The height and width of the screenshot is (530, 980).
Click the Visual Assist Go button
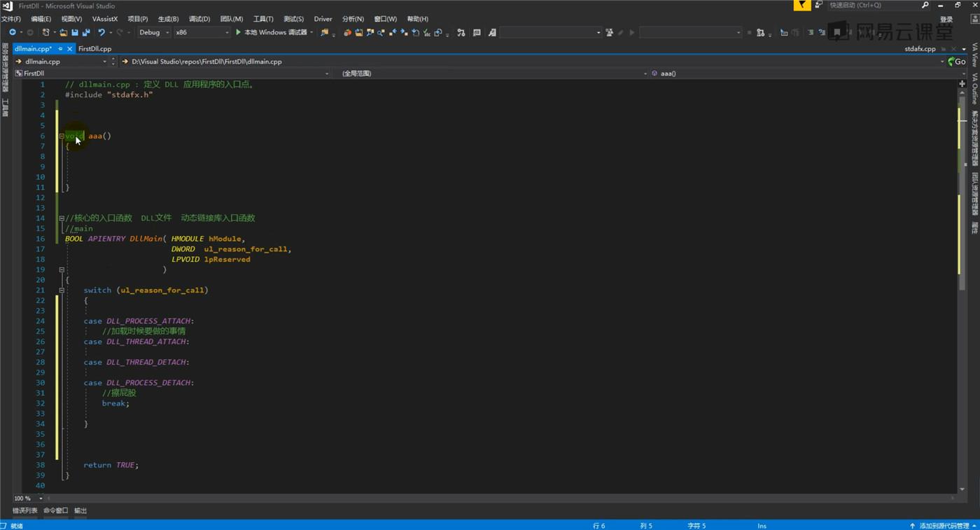point(956,62)
